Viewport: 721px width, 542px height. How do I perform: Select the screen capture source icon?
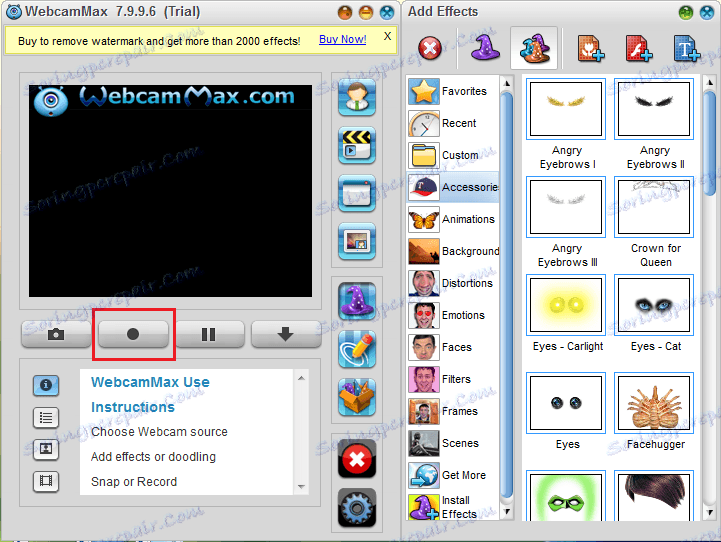coord(357,193)
